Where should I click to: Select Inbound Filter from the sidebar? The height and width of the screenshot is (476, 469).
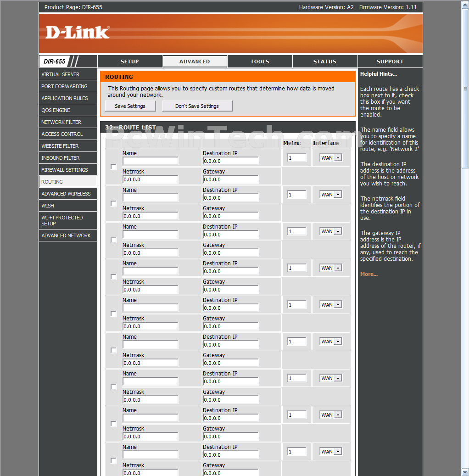[68, 158]
